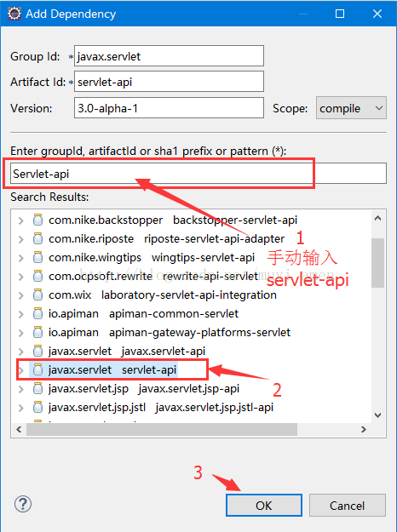Expand the javax.servlet javax.servlet-api result
Image resolution: width=397 pixels, height=532 pixels.
click(21, 352)
